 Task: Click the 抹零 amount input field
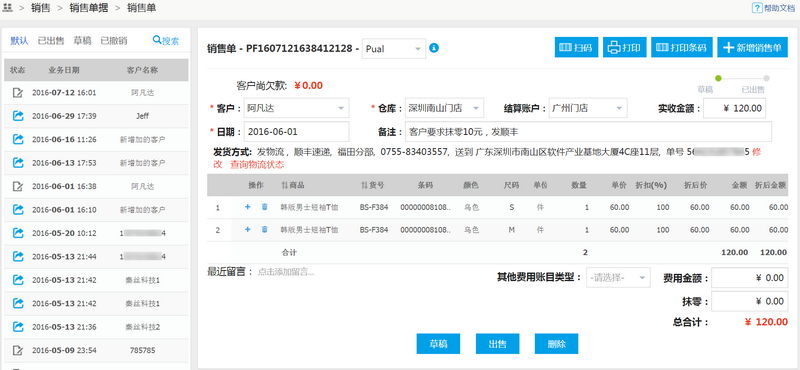coord(749,301)
